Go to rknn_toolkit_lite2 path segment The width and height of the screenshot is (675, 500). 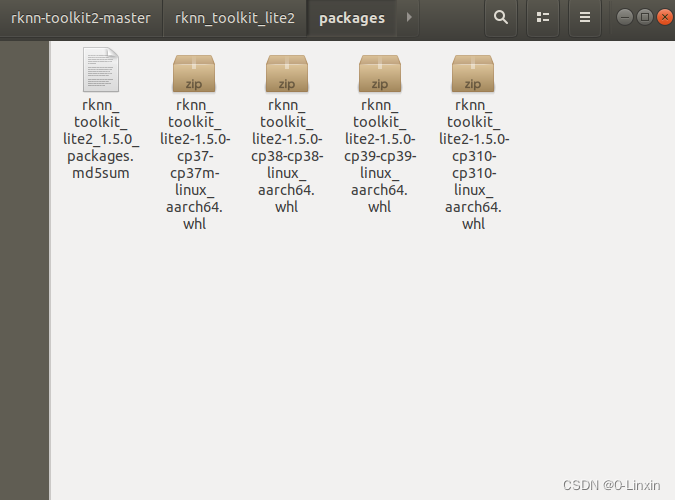[x=235, y=18]
